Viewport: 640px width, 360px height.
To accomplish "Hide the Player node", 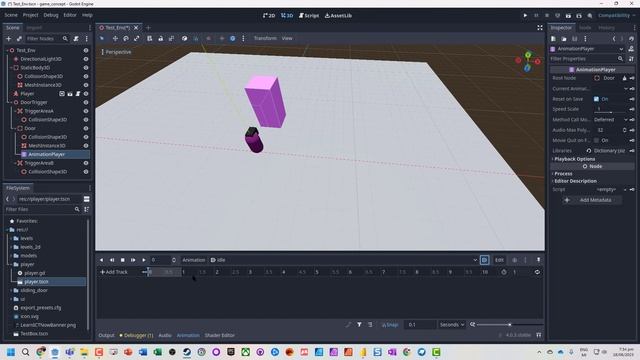I will point(86,94).
